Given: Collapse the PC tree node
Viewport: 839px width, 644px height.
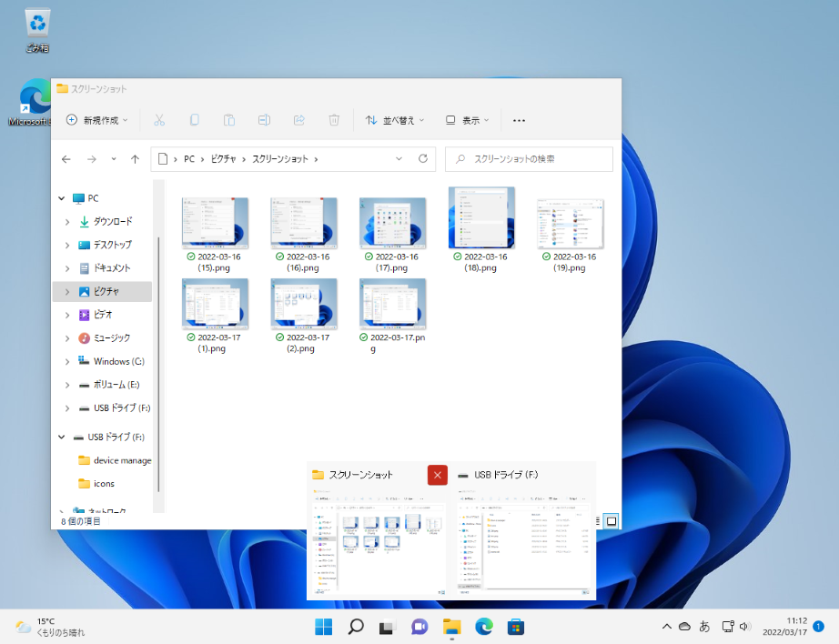Looking at the screenshot, I should click(x=62, y=198).
